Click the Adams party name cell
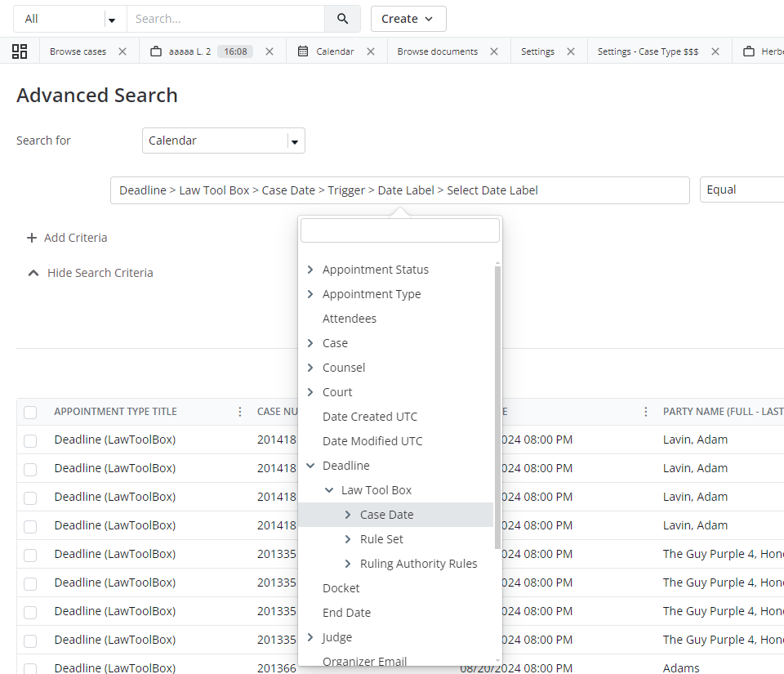Image resolution: width=784 pixels, height=674 pixels. pyautogui.click(x=681, y=668)
